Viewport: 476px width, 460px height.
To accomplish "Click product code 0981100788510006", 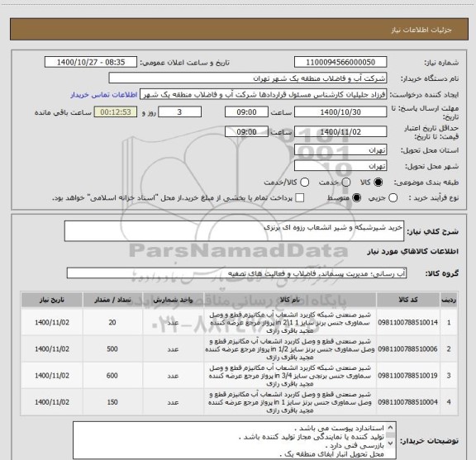I will pos(407,349).
